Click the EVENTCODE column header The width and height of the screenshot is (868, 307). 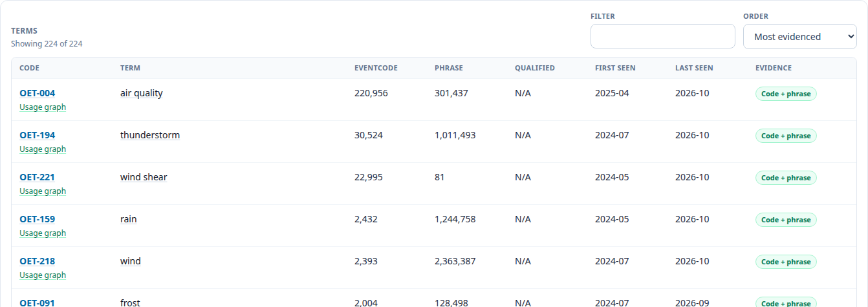pyautogui.click(x=376, y=68)
